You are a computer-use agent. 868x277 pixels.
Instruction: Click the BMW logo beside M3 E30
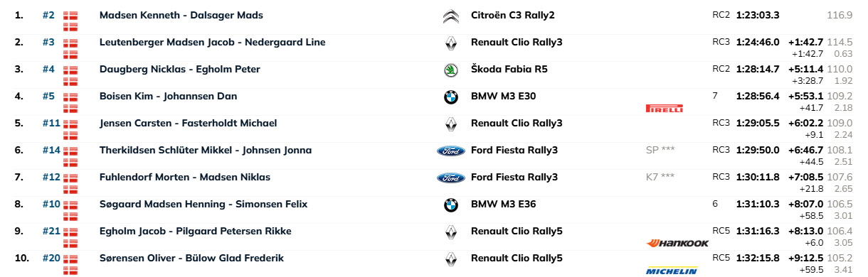coord(450,97)
